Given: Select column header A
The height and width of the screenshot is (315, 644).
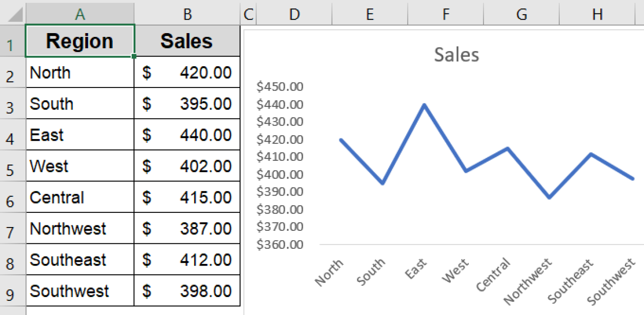Looking at the screenshot, I should [80, 14].
